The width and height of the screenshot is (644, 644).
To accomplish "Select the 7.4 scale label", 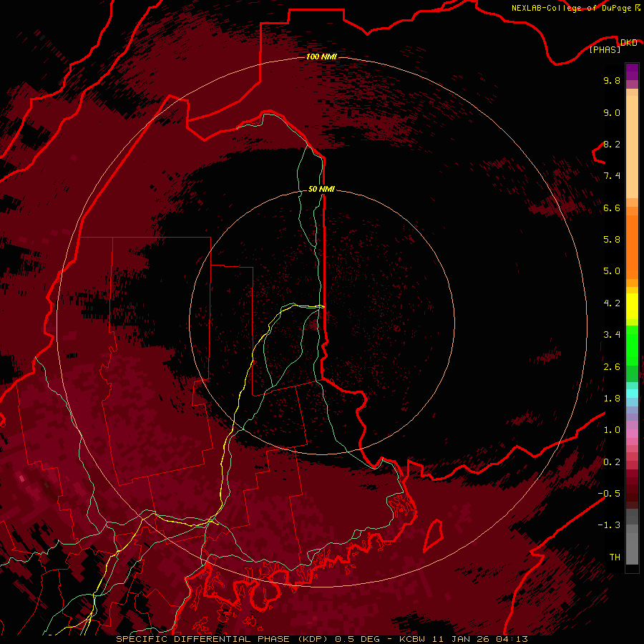I will point(612,176).
